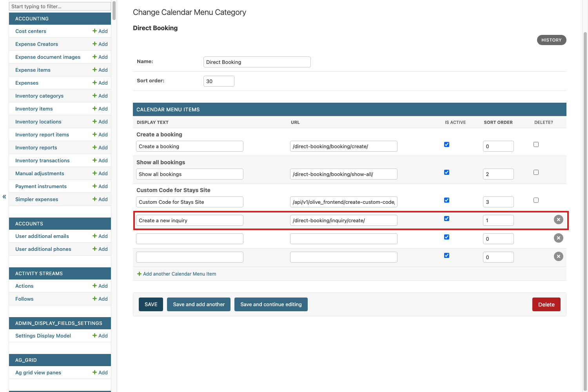Uncheck Is Active for Custom Code for Stays Site
Image resolution: width=588 pixels, height=392 pixels.
[446, 200]
